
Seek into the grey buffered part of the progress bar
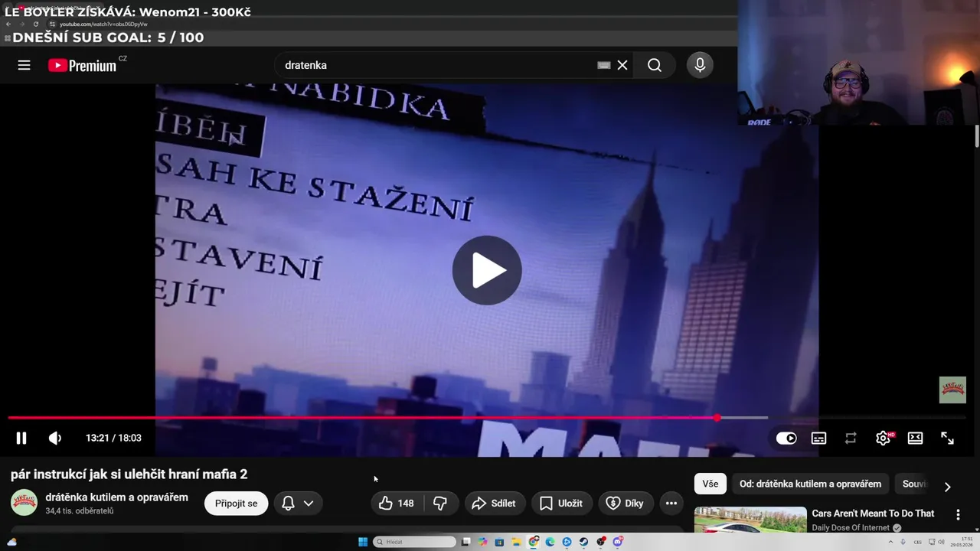pos(744,418)
